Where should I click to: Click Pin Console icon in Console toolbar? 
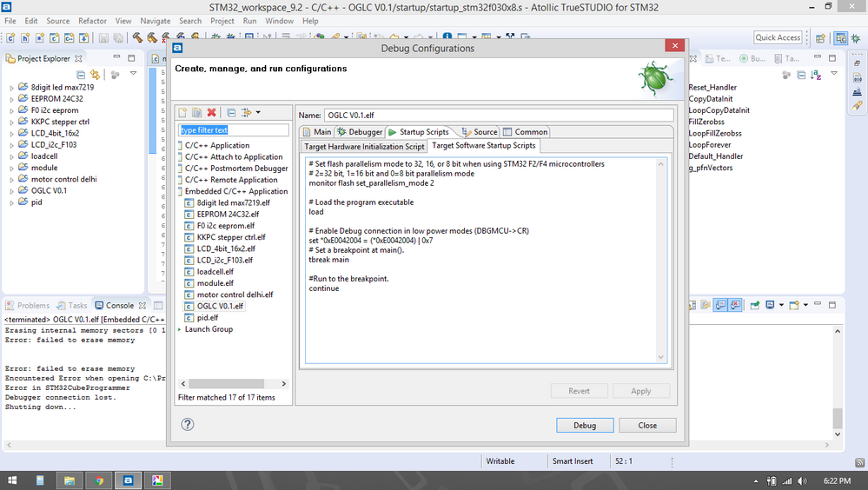pyautogui.click(x=754, y=305)
